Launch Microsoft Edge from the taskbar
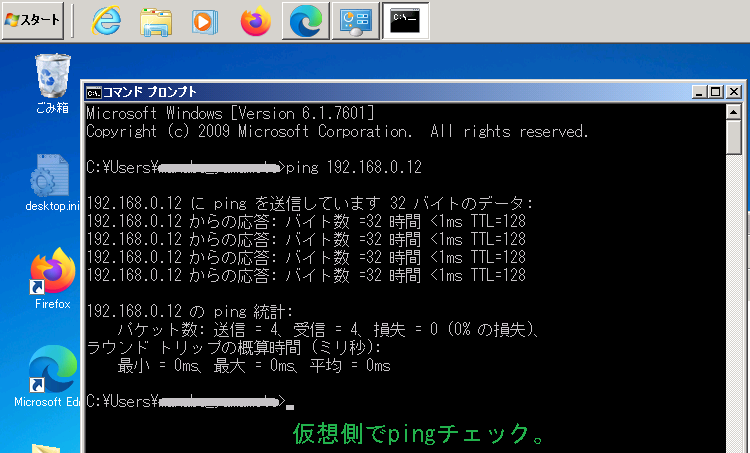This screenshot has height=453, width=750. (305, 20)
